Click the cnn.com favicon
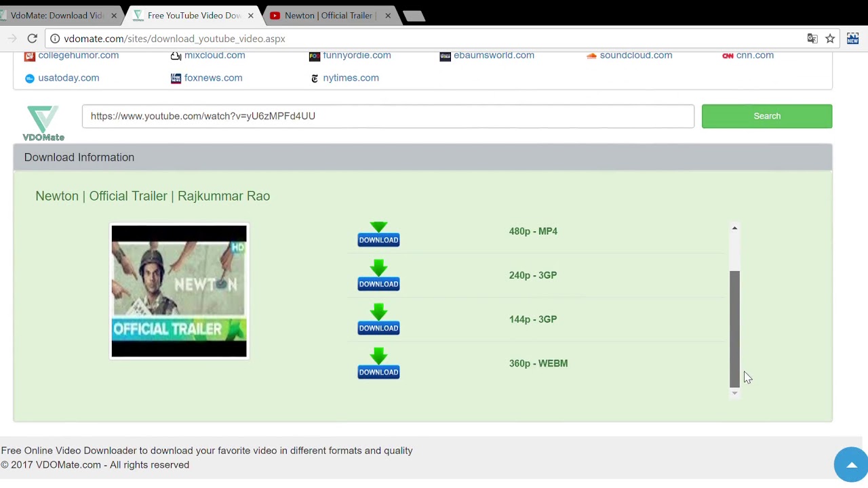Image resolution: width=868 pixels, height=488 pixels. [x=728, y=56]
